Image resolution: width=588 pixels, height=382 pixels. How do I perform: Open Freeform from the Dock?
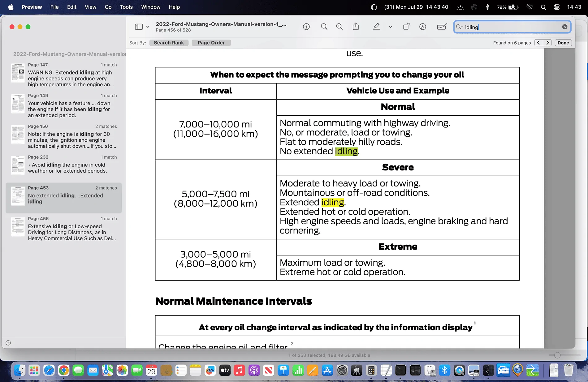pos(210,370)
